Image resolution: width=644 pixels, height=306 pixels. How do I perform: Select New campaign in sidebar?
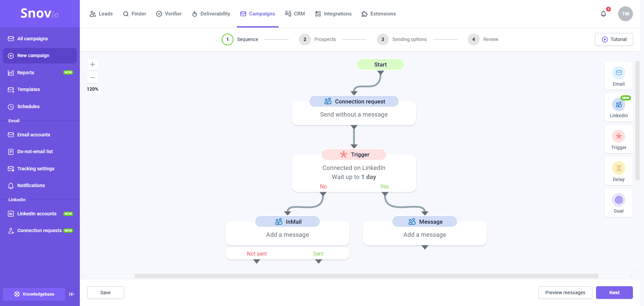pos(40,55)
